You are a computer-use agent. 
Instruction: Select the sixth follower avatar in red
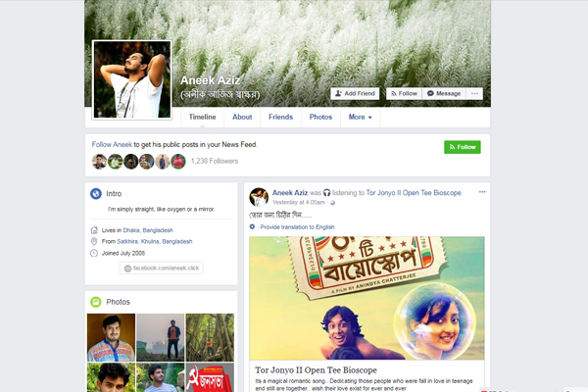(178, 162)
